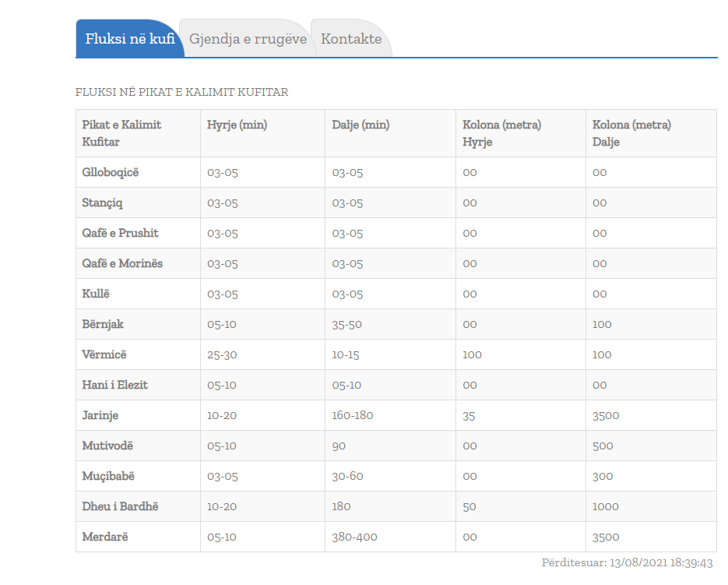Screen dimensions: 728x585
Task: Select the Kullë border crossing
Action: tap(97, 294)
